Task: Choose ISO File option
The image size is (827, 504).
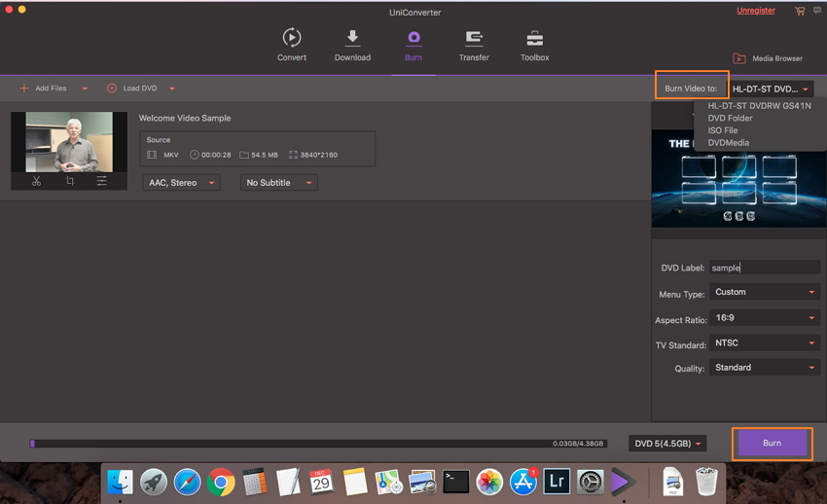Action: pyautogui.click(x=723, y=130)
